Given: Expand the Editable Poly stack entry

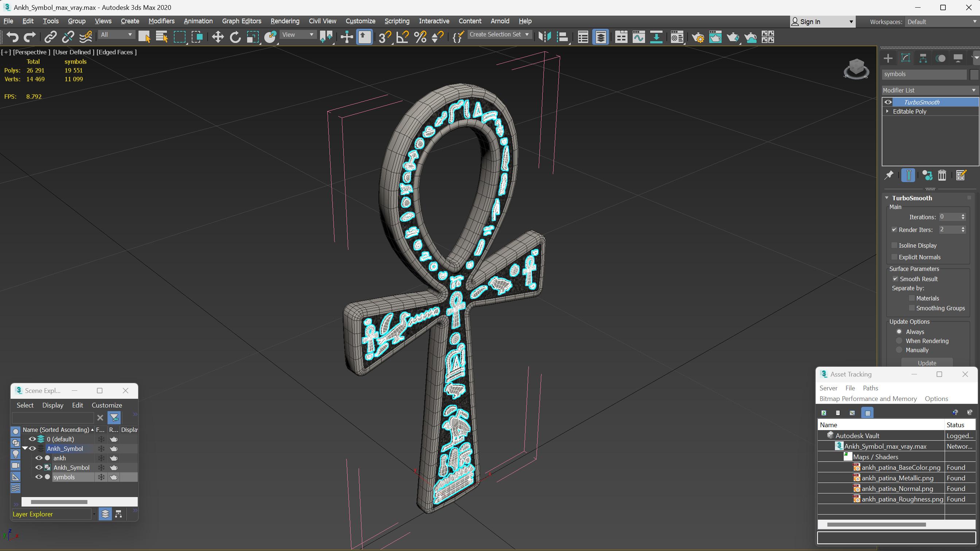Looking at the screenshot, I should click(x=887, y=111).
